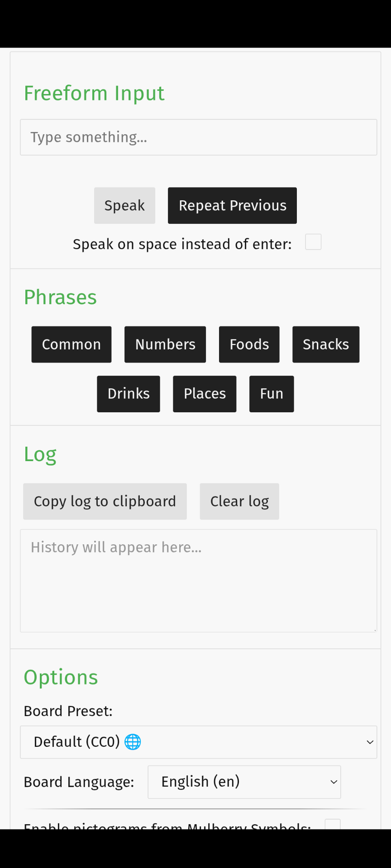
Task: Show the Places phrases
Action: 205,394
